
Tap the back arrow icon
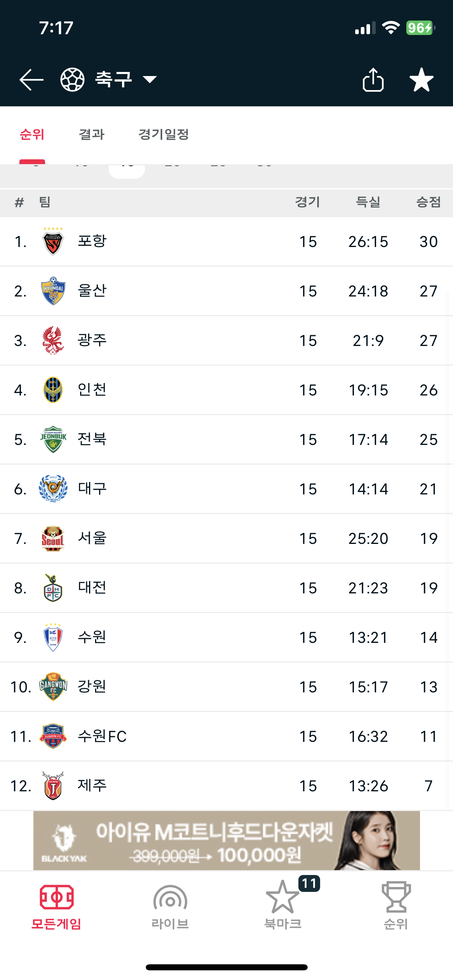[x=31, y=80]
